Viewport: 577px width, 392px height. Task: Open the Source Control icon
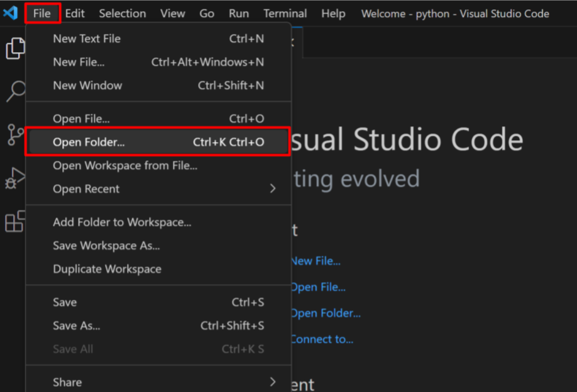[15, 134]
